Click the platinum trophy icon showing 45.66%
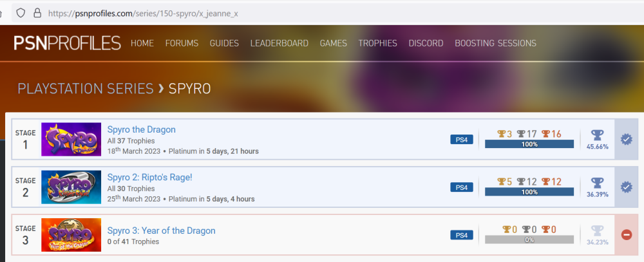Image resolution: width=644 pixels, height=262 pixels. [598, 135]
